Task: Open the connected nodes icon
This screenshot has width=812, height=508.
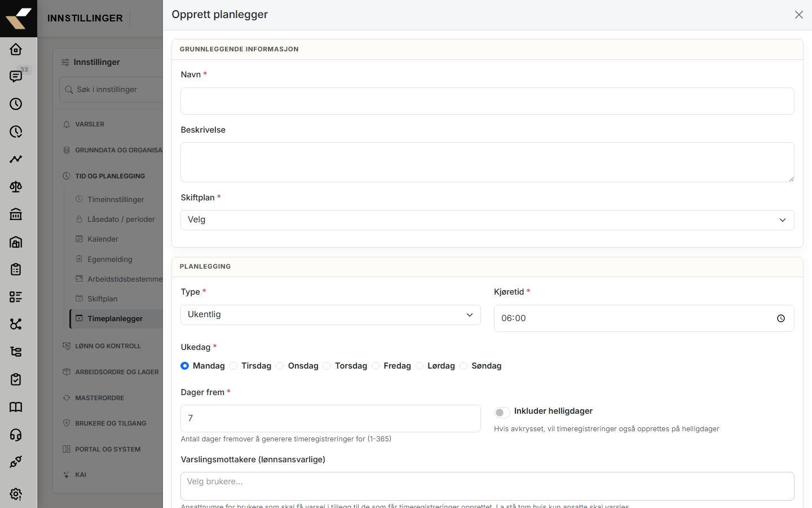Action: coord(16,324)
